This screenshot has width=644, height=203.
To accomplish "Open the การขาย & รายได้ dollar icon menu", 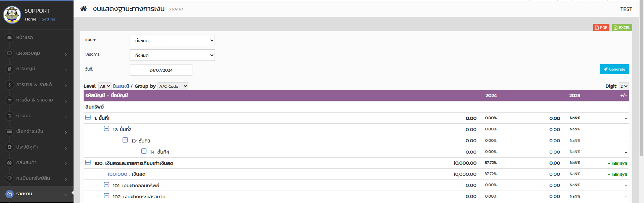I will pos(9,85).
